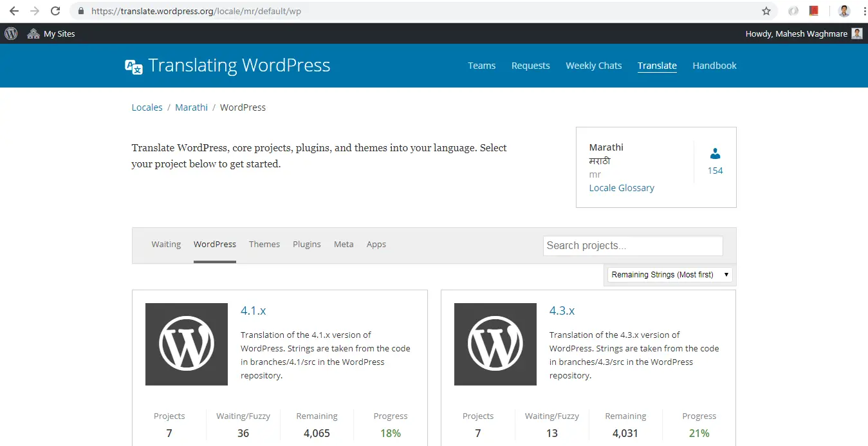Click the 154 contributors count
The width and height of the screenshot is (868, 446).
coord(716,171)
